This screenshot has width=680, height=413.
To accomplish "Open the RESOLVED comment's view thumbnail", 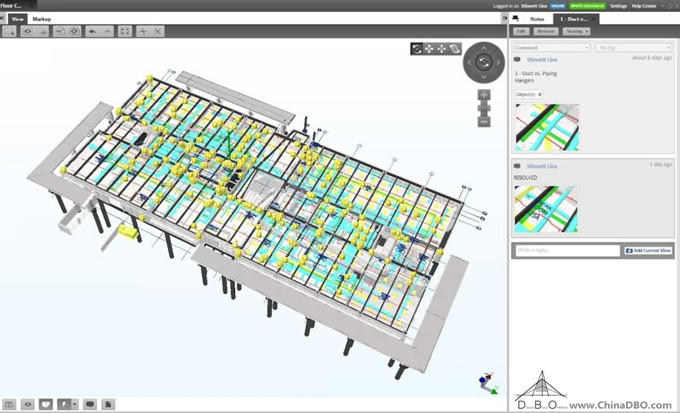I will (546, 209).
